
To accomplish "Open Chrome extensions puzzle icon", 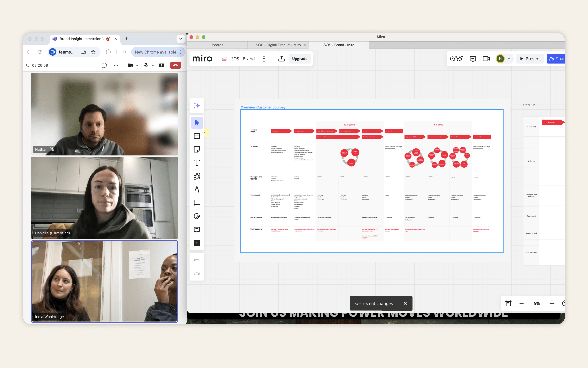I will 108,52.
